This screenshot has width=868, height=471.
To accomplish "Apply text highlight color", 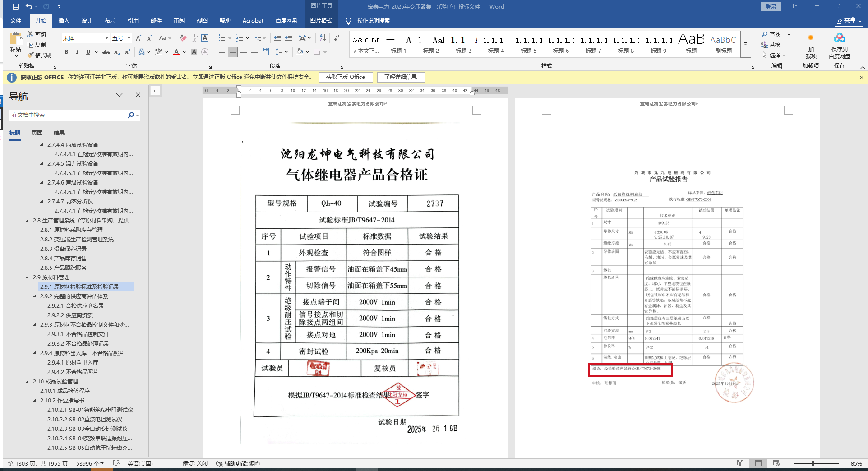I will click(x=159, y=52).
